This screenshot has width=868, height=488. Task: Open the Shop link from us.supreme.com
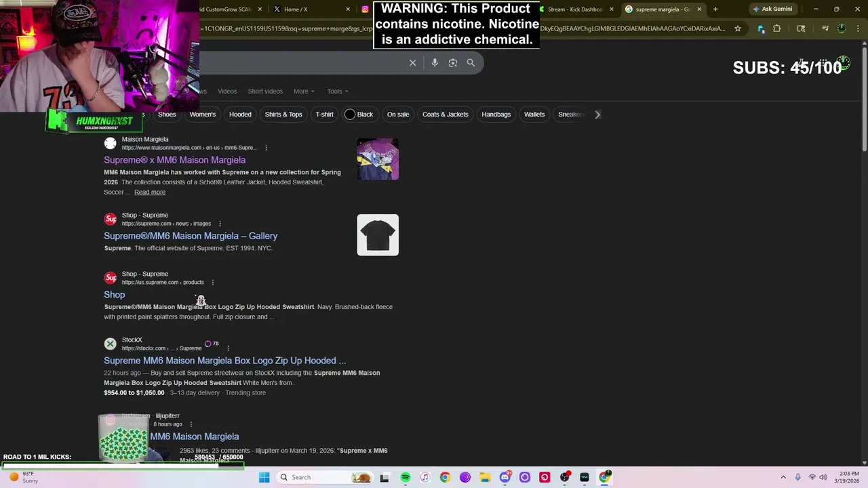[114, 295]
